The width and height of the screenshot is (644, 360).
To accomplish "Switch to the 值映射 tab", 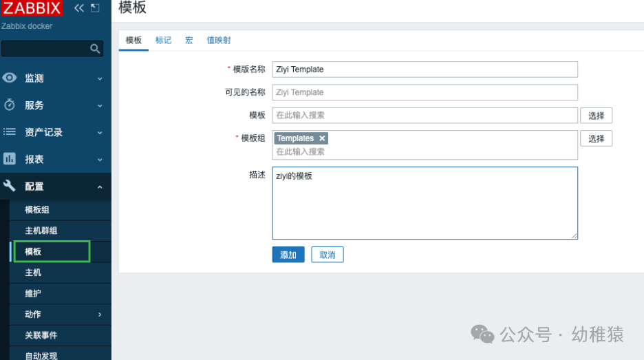I will (x=219, y=41).
